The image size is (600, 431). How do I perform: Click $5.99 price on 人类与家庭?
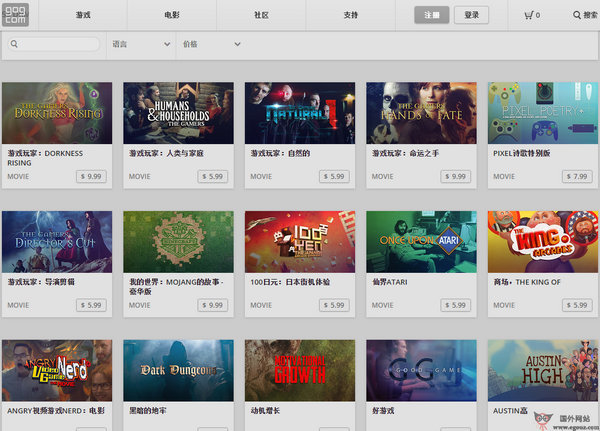coord(213,176)
